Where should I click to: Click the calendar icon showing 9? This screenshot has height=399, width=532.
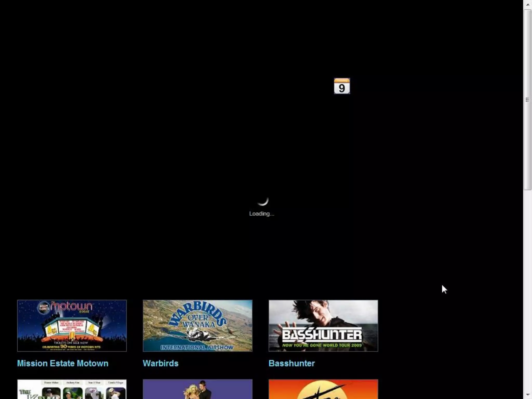click(342, 86)
